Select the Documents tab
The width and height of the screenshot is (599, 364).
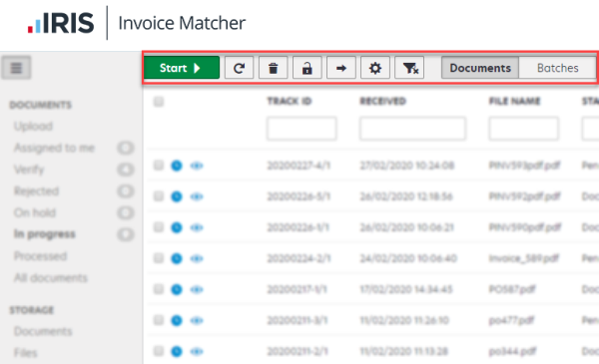click(x=480, y=68)
